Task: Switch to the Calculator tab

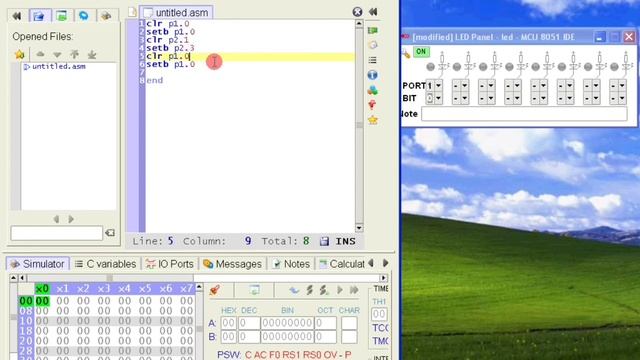Action: pyautogui.click(x=342, y=264)
